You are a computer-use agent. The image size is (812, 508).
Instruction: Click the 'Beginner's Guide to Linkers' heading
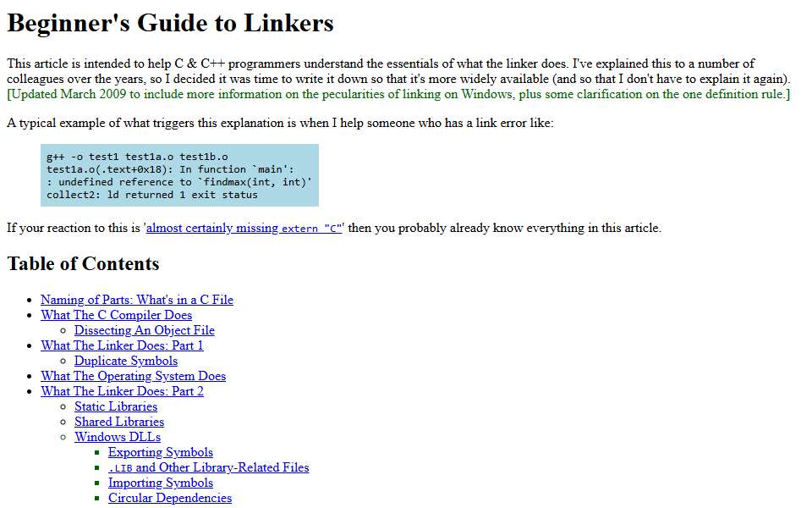170,24
